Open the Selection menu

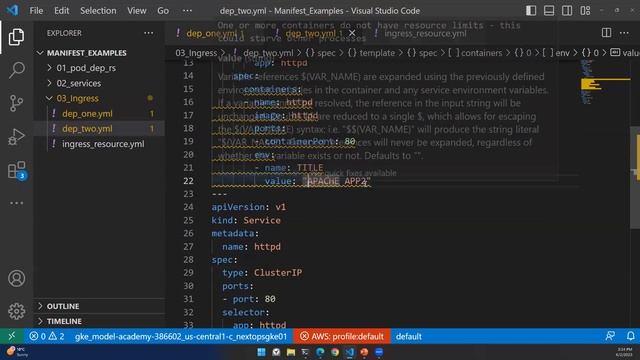[98, 11]
